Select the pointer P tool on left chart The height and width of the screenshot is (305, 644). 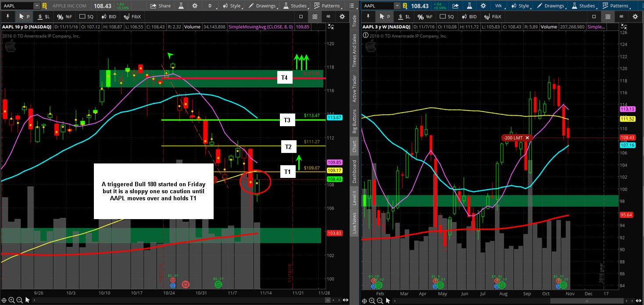point(24,16)
